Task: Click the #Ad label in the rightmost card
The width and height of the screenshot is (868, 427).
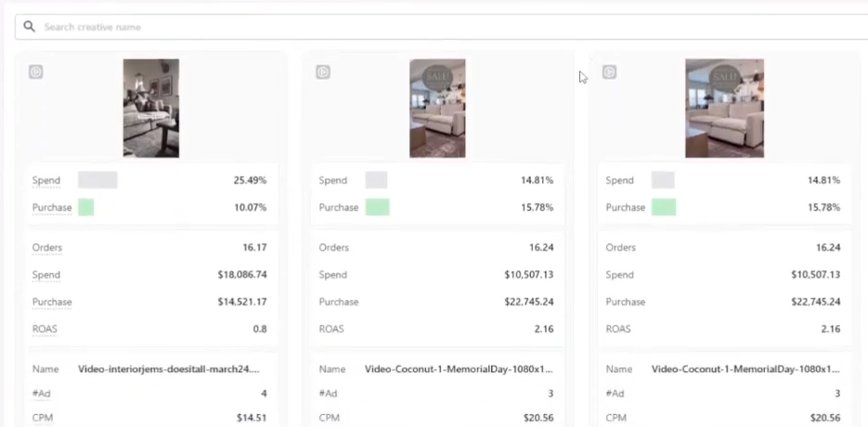Action: pyautogui.click(x=614, y=394)
